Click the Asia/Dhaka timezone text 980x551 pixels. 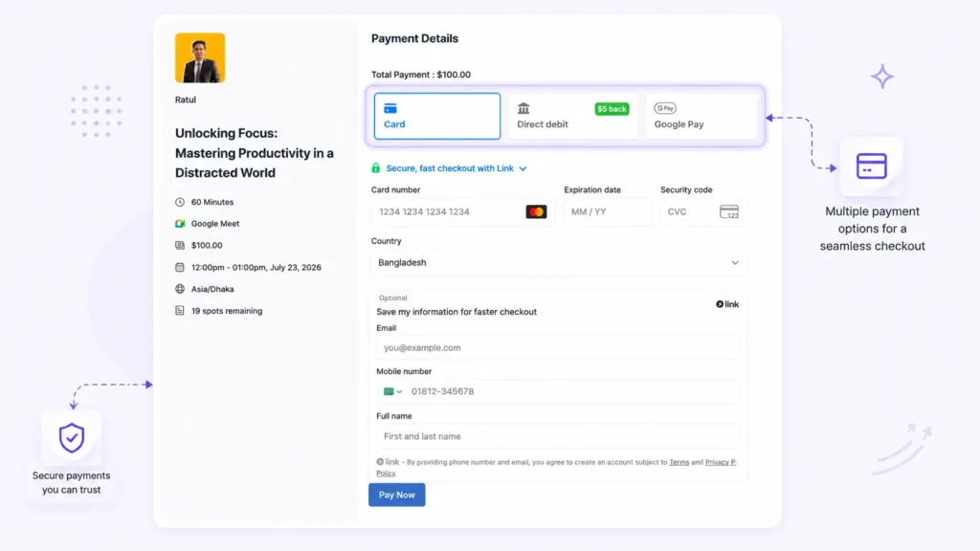coord(212,289)
